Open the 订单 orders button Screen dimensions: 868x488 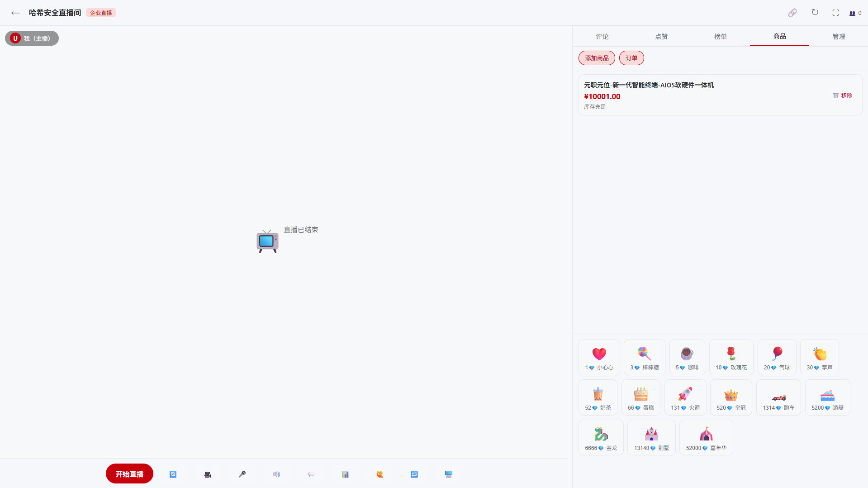point(631,58)
